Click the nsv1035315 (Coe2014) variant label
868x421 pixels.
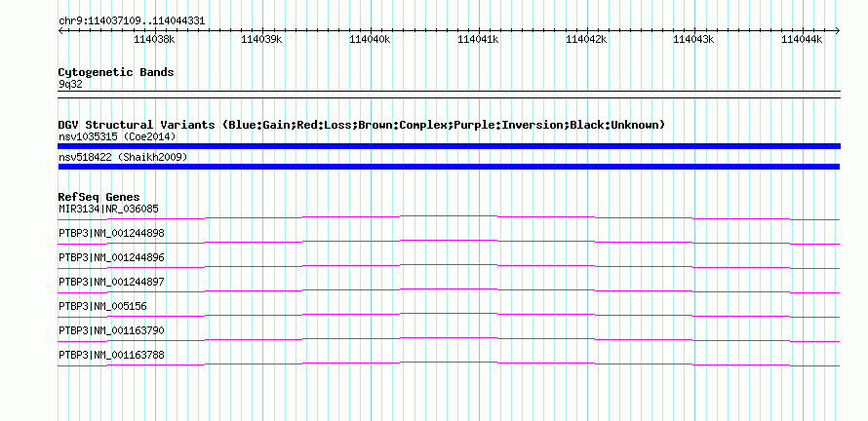pyautogui.click(x=117, y=136)
